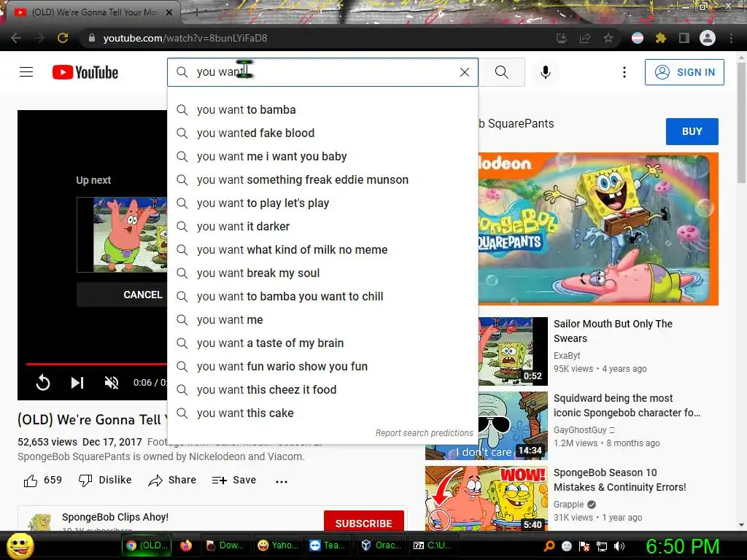Click 'Report search predictions' link
The image size is (747, 560).
(424, 433)
